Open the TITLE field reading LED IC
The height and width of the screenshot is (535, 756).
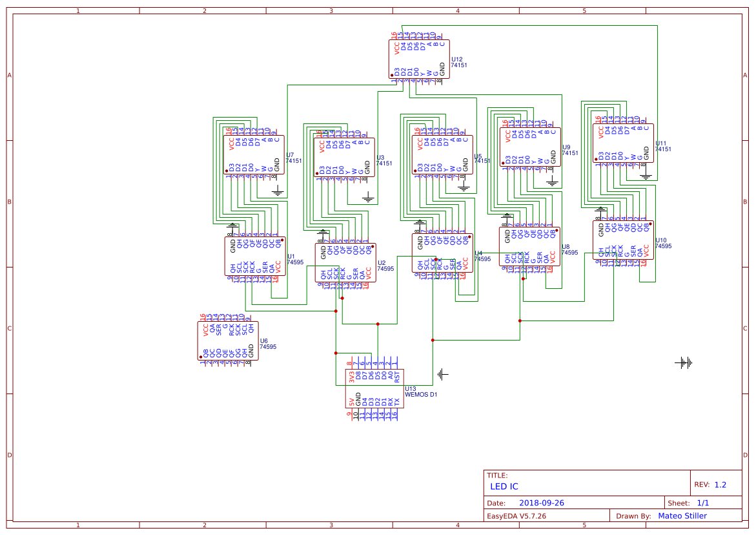tap(506, 486)
